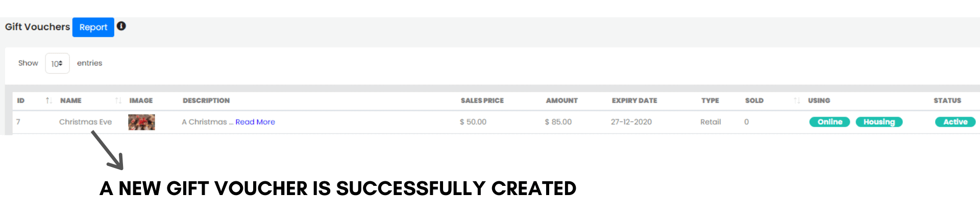Click the DESCRIPTION column header
Screen dimensions: 980x220
pyautogui.click(x=206, y=101)
